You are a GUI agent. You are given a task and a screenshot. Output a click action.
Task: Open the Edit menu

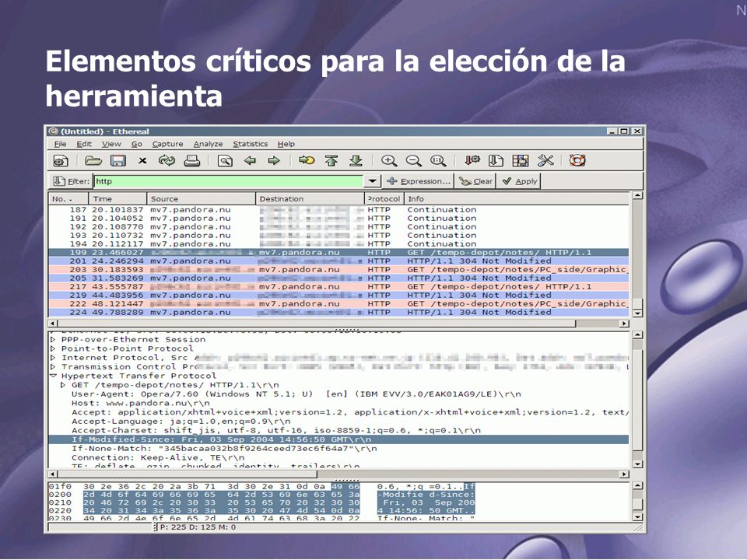pyautogui.click(x=84, y=144)
